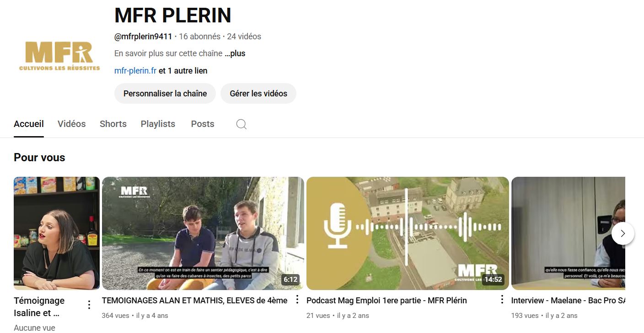Click Personnaliser la chaîne button
This screenshot has height=333, width=644.
coord(165,94)
